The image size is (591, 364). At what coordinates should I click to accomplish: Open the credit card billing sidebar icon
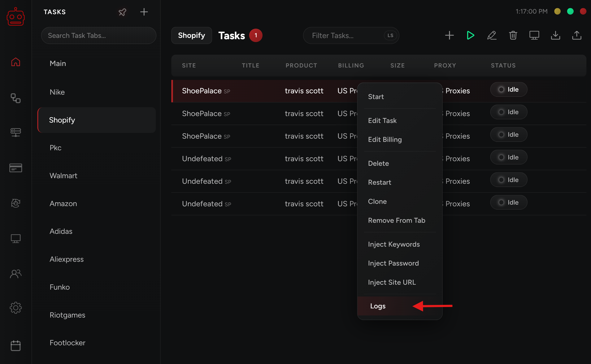tap(16, 168)
